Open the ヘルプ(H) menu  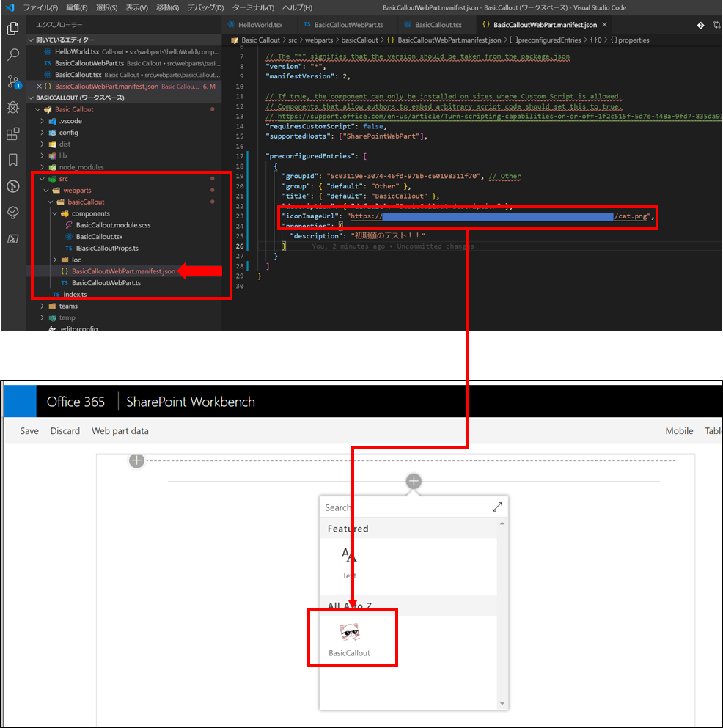297,7
